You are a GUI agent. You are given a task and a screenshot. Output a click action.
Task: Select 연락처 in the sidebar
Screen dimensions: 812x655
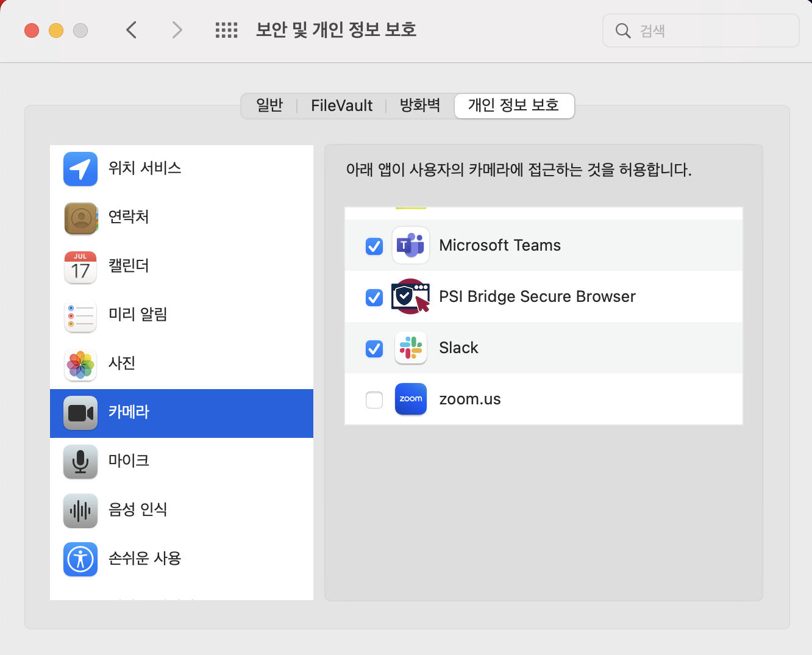[182, 218]
